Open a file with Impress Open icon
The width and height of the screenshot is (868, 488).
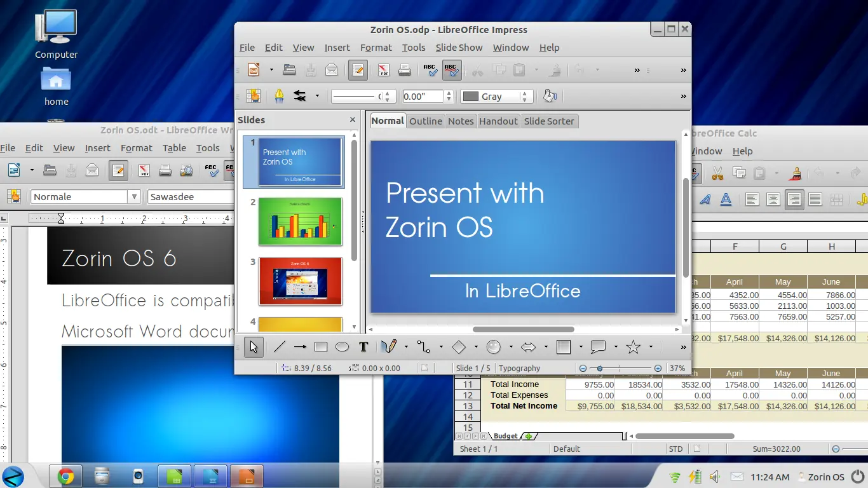(289, 70)
